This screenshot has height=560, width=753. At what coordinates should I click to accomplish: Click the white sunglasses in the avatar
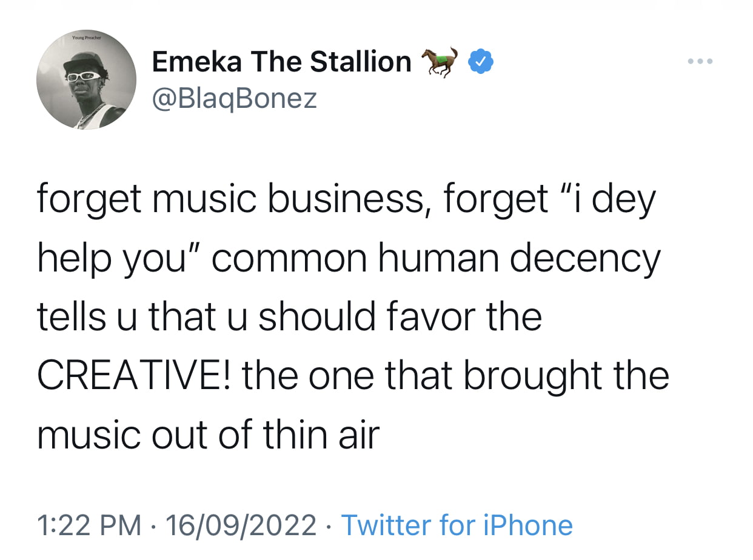click(x=83, y=76)
